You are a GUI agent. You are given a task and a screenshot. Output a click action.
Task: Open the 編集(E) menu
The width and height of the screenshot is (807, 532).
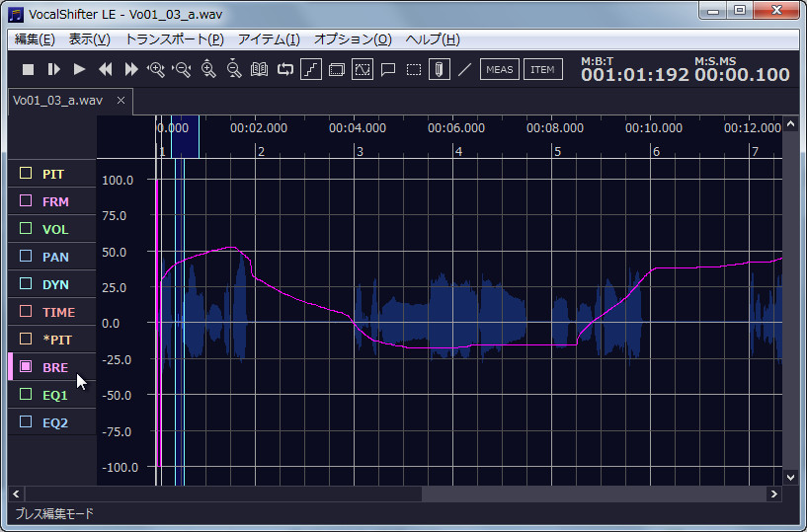(x=35, y=39)
